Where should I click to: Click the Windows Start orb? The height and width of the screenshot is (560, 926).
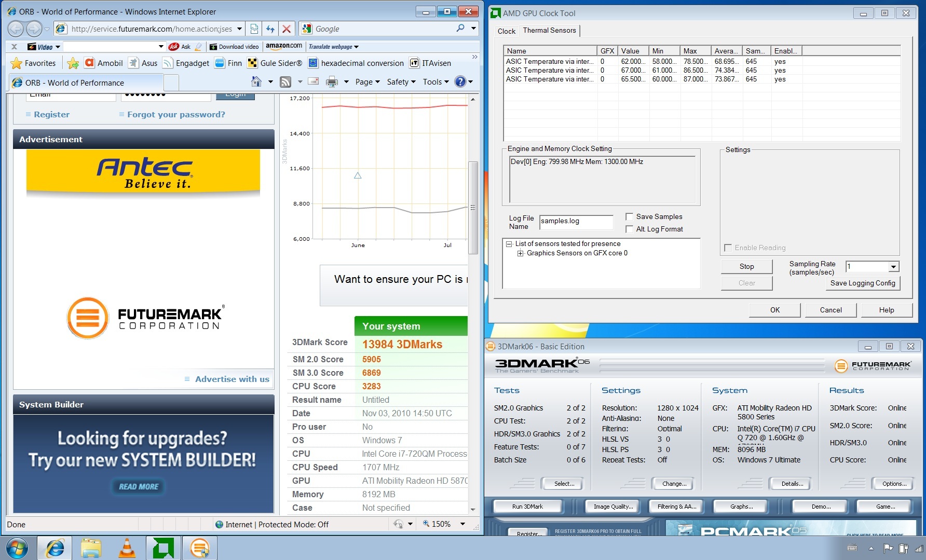[x=17, y=548]
